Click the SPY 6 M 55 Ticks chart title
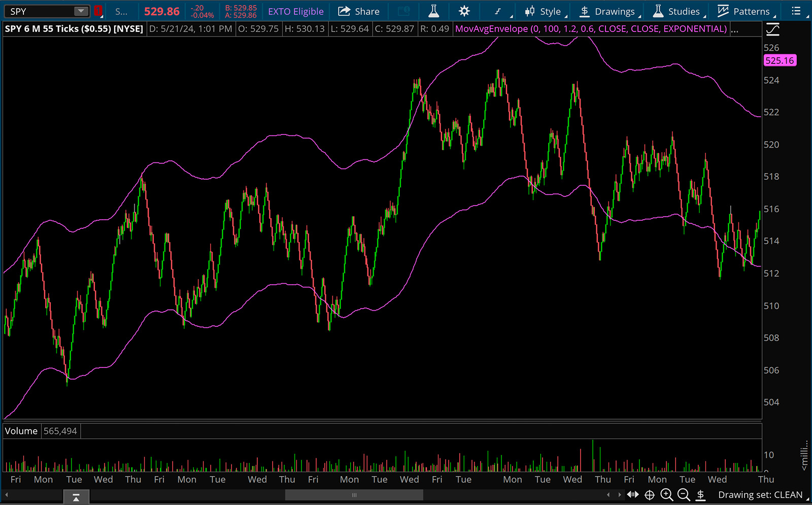This screenshot has height=505, width=812. point(74,29)
